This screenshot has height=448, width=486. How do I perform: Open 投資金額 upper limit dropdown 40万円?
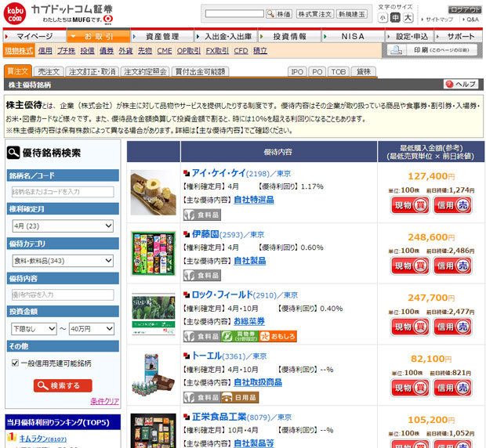pos(92,329)
